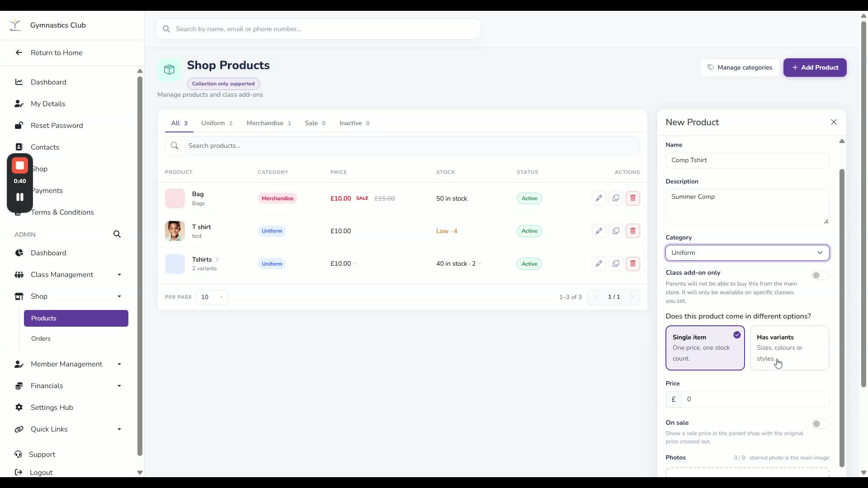Select the Has variants option card
The height and width of the screenshot is (488, 868).
[x=789, y=348]
